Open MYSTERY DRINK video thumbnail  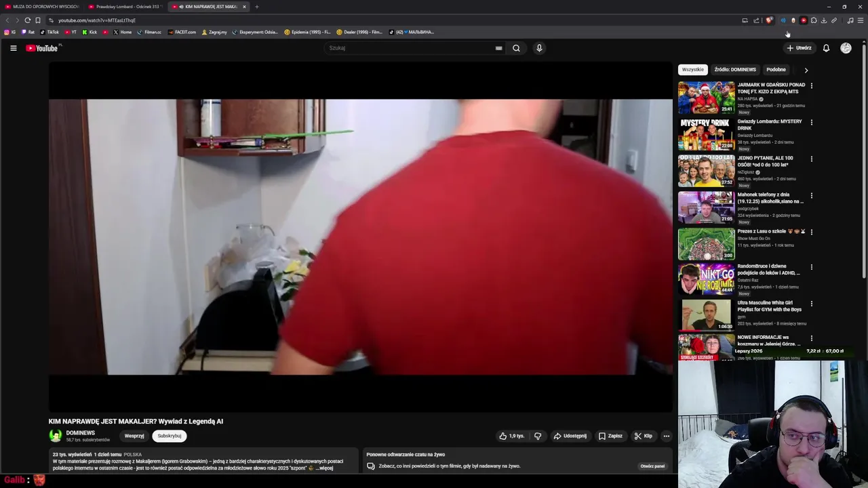click(x=706, y=134)
